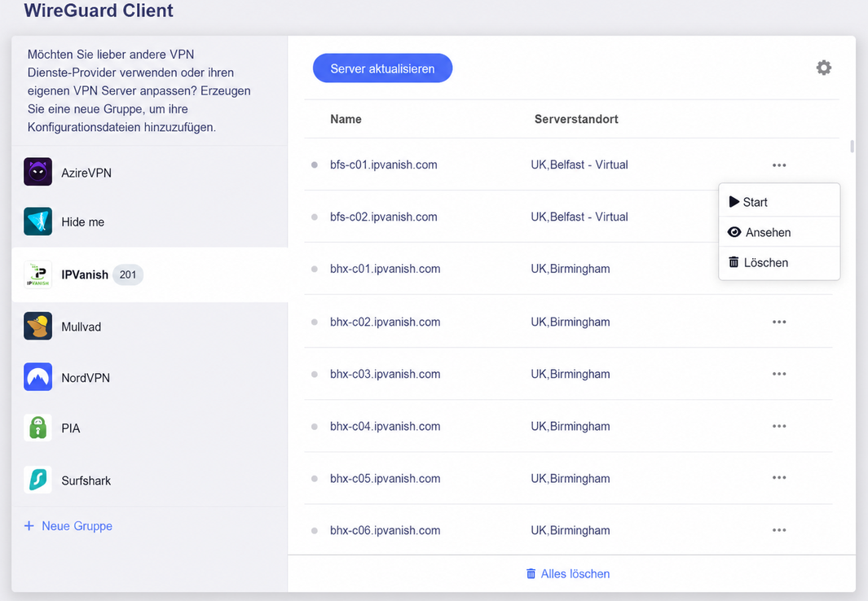Viewport: 868px width, 601px height.
Task: Select server bfs-c01.ipvanish.com
Action: [384, 165]
